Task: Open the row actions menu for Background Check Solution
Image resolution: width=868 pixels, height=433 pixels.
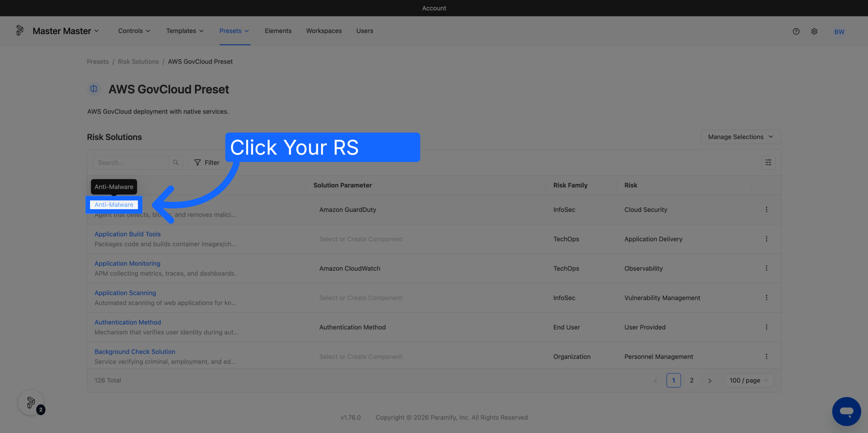Action: click(x=766, y=356)
